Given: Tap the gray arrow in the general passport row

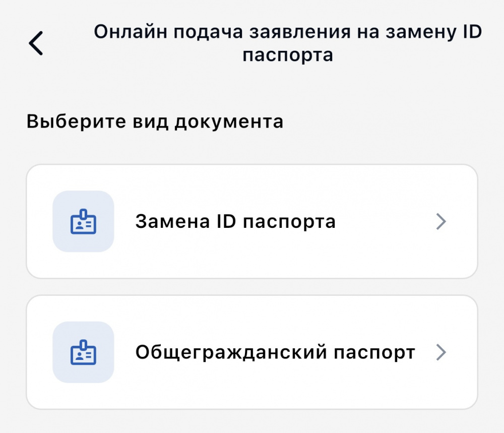Looking at the screenshot, I should click(x=441, y=352).
